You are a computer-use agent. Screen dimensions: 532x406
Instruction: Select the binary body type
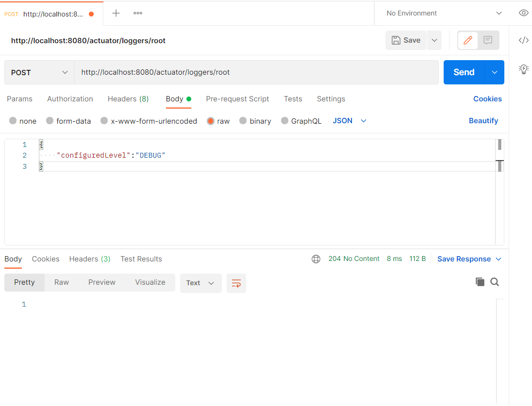click(255, 121)
